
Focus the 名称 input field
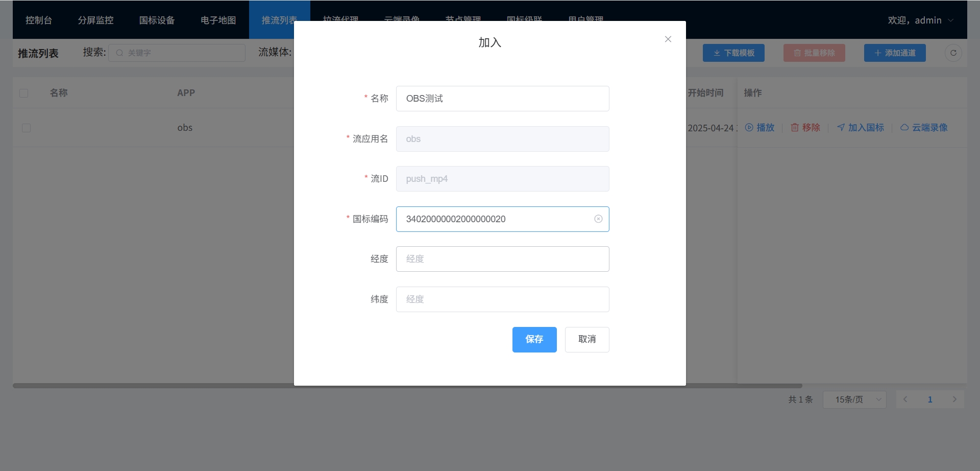click(502, 99)
